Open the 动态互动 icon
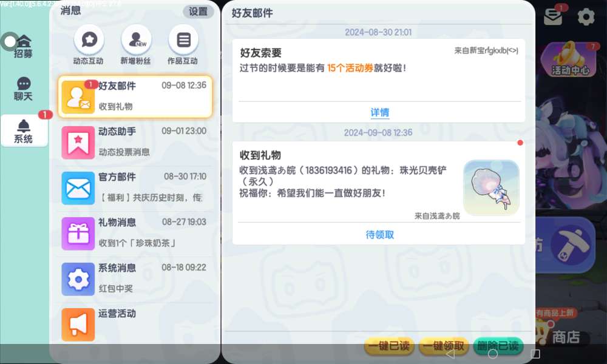Viewport: 607px width, 364px height. coord(89,40)
